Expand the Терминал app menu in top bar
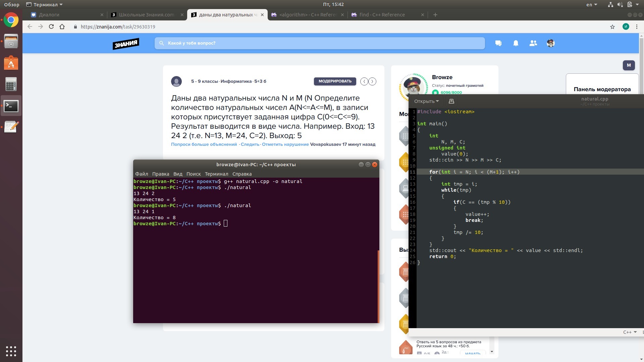 tap(45, 5)
